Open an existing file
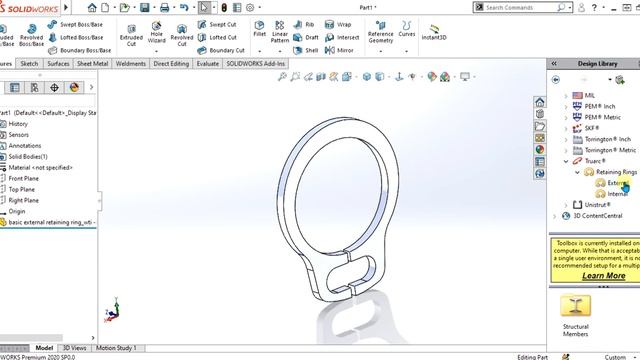640x360 pixels. point(124,7)
